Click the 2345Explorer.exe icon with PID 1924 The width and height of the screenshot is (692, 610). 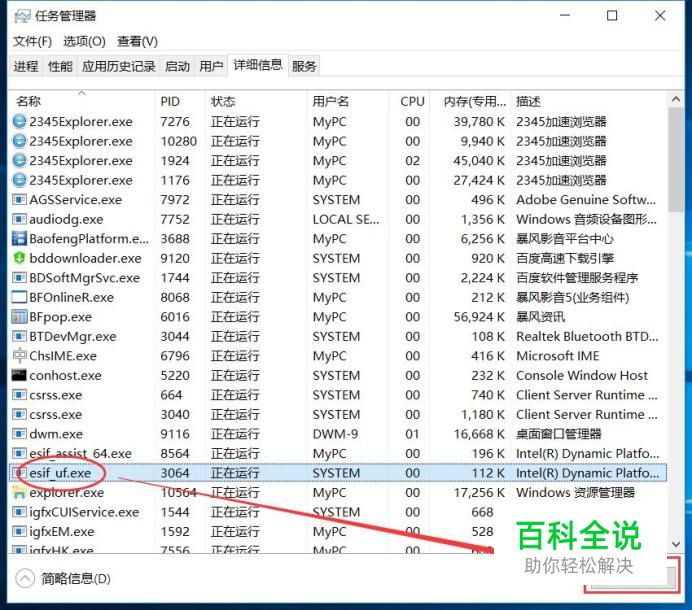point(19,160)
